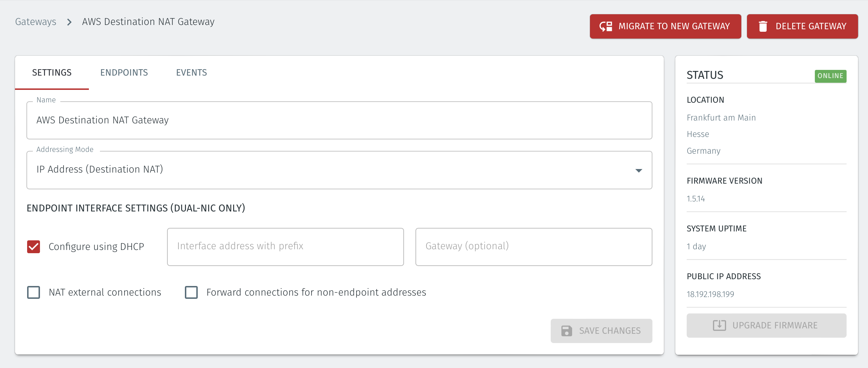This screenshot has height=368, width=868.
Task: Click the Interface address with prefix field
Action: pyautogui.click(x=285, y=246)
